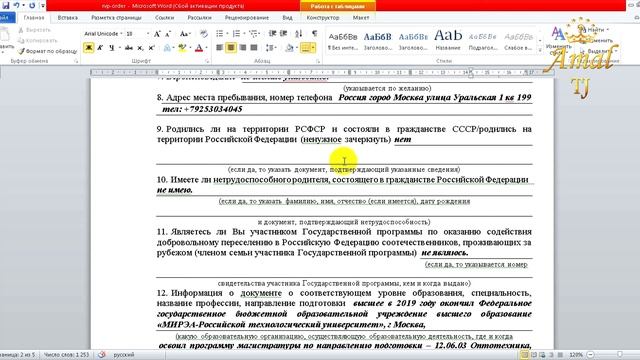The height and width of the screenshot is (360, 640).
Task: Apply the highlighted border button
Action: tap(305, 48)
